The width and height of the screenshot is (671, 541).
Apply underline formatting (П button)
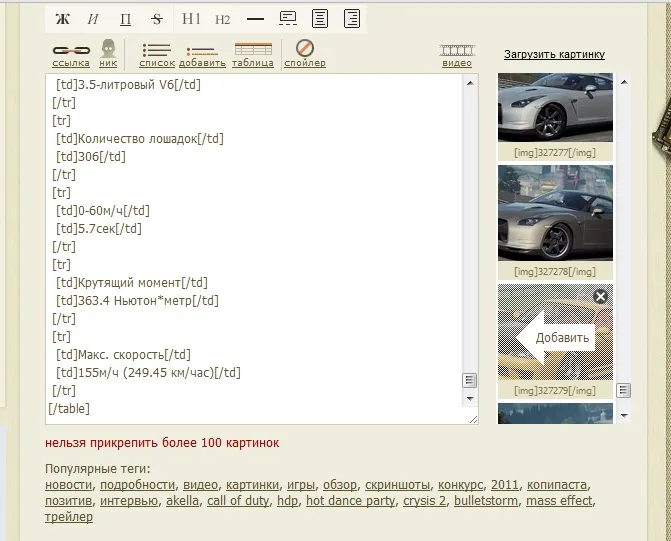(x=125, y=19)
